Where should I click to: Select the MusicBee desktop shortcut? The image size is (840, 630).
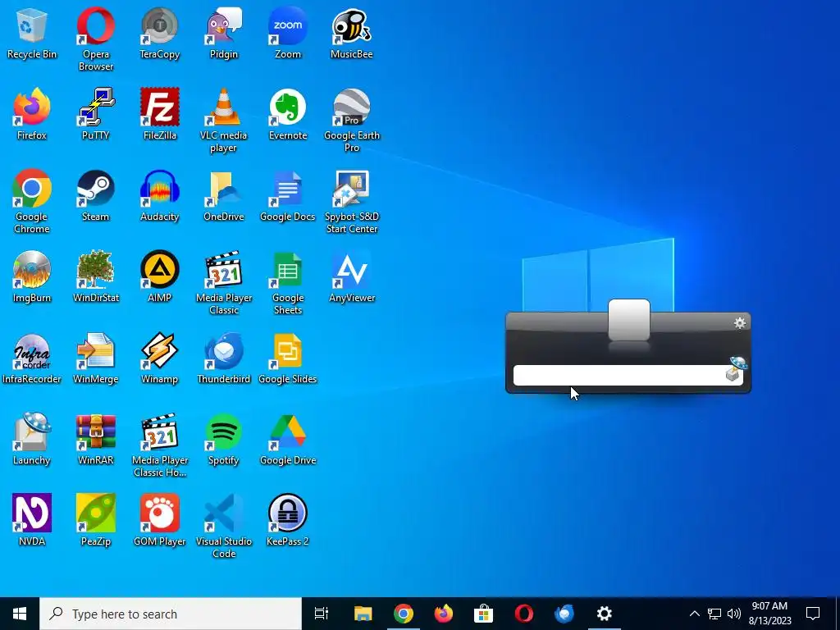coord(351,33)
